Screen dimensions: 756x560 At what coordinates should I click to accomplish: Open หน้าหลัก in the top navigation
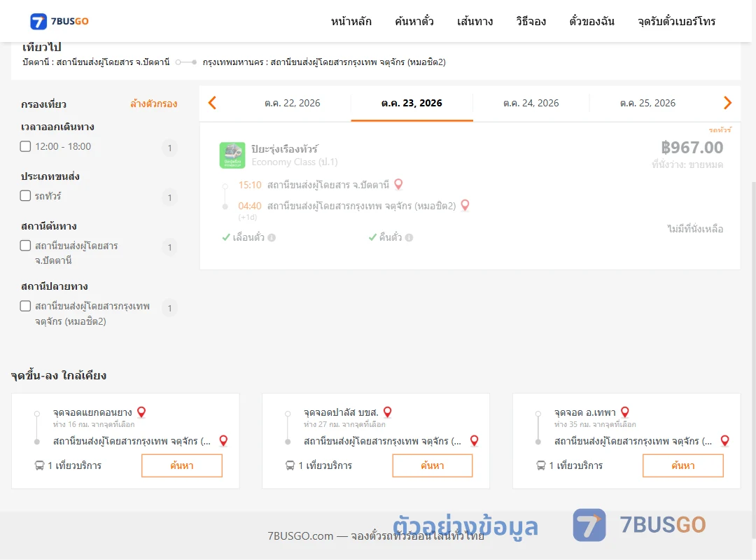click(x=351, y=21)
